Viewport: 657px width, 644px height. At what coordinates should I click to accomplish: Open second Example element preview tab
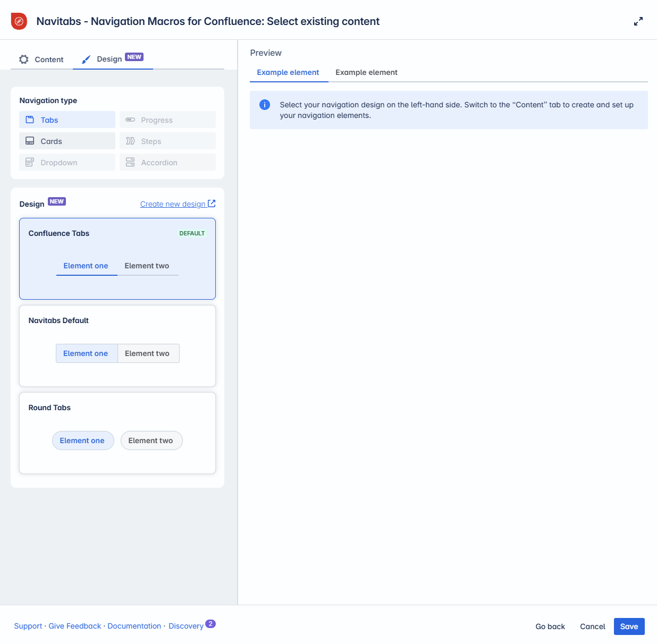point(366,72)
